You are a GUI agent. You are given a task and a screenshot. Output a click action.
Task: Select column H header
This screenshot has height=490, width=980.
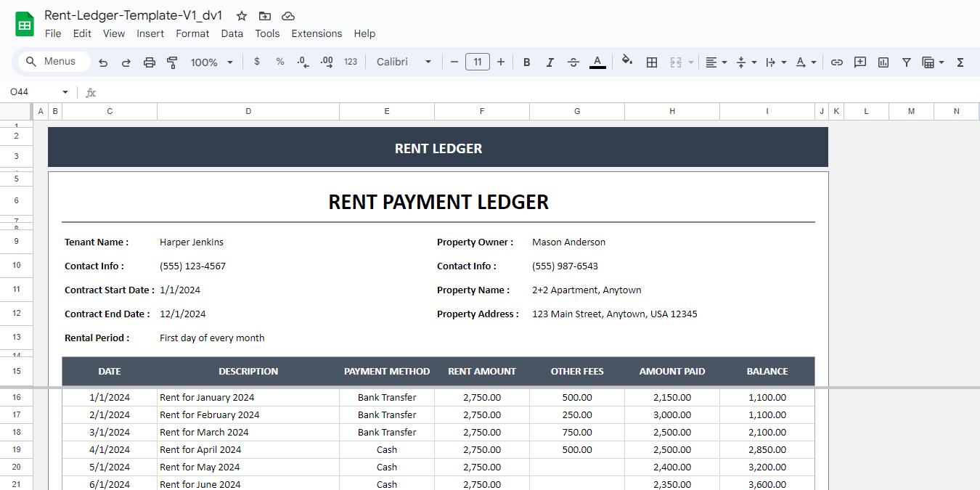point(672,111)
